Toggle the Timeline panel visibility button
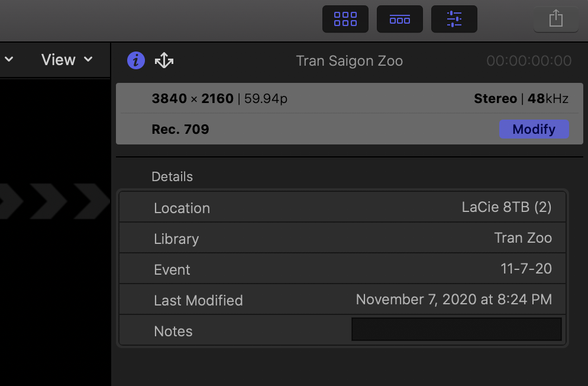Image resolution: width=588 pixels, height=386 pixels. point(400,19)
